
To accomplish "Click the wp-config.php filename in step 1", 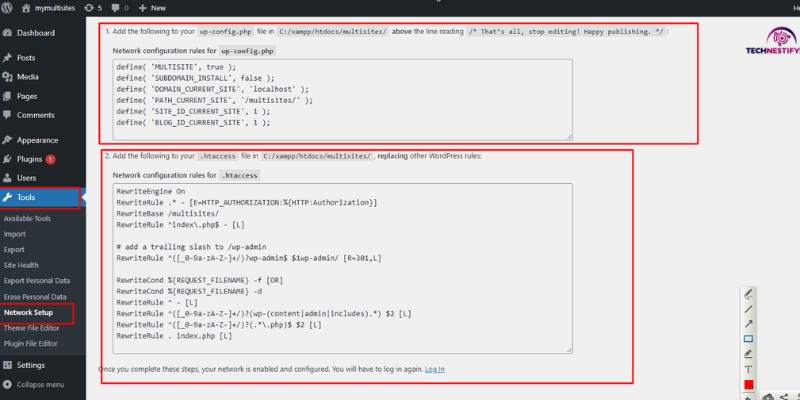I will [x=225, y=31].
